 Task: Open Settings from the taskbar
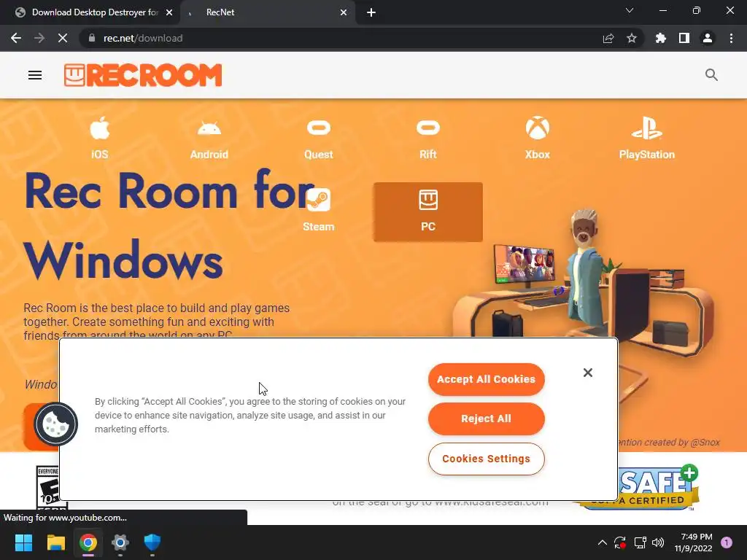[120, 542]
